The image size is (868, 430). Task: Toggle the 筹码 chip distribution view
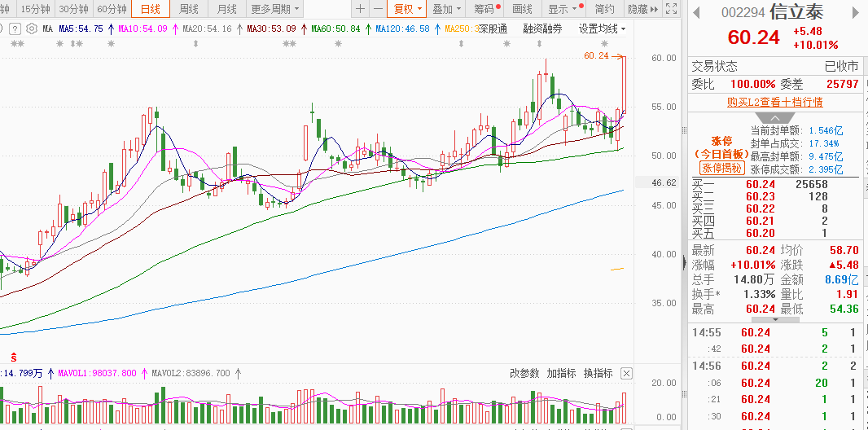(484, 9)
